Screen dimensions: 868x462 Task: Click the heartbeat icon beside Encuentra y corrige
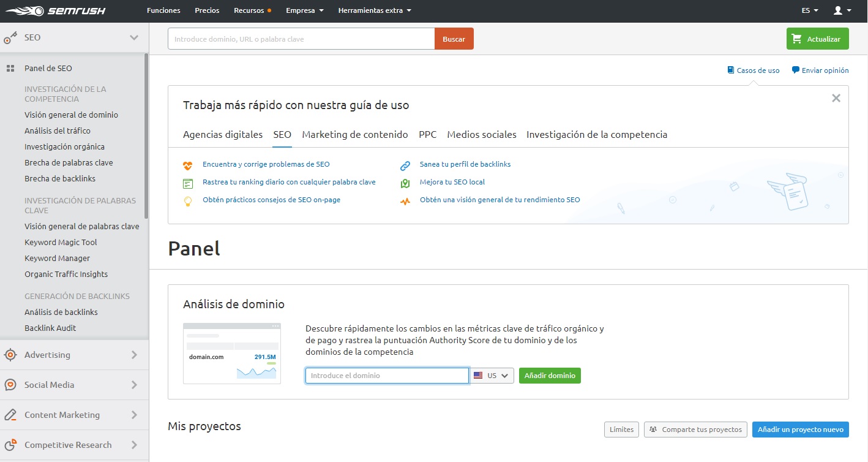pos(188,165)
